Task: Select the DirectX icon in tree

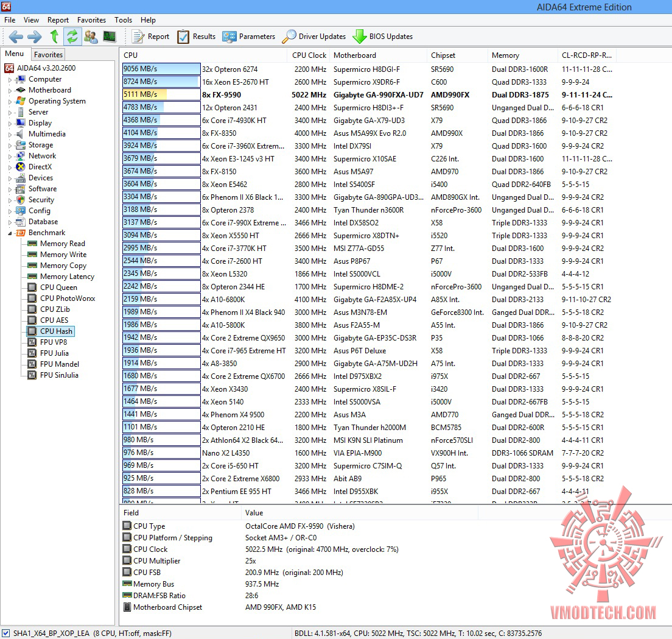Action: tap(20, 167)
